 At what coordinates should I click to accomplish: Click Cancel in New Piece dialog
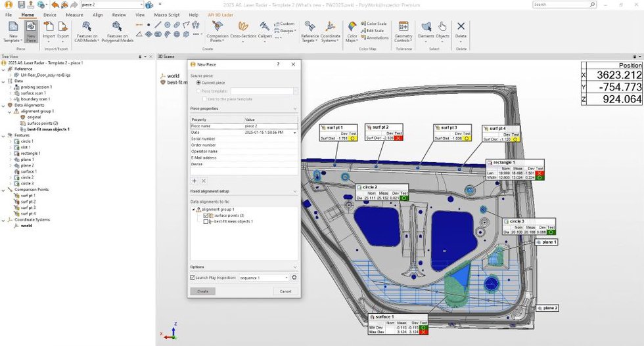tap(285, 292)
